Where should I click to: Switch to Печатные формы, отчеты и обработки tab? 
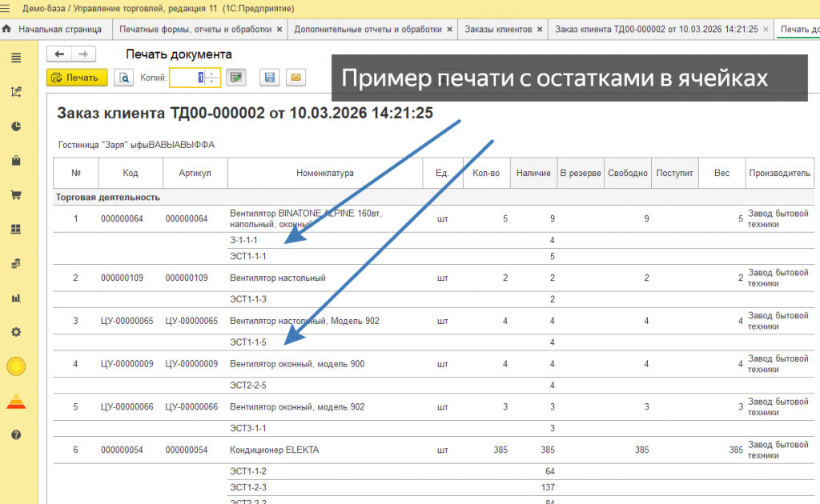[195, 30]
